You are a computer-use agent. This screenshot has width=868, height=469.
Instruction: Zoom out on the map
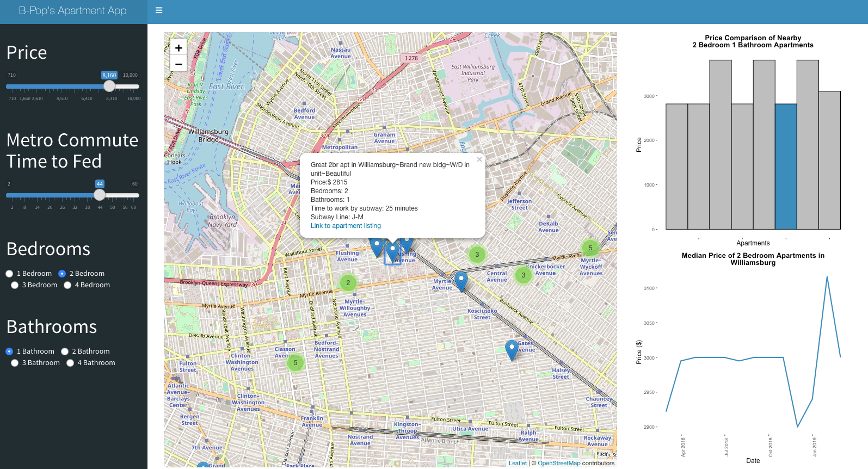click(178, 64)
